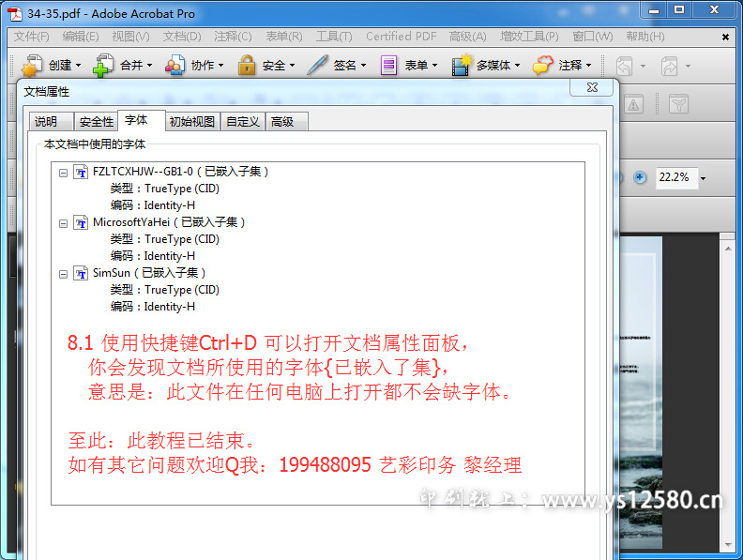Click the Sign (签名) pen icon
The width and height of the screenshot is (743, 560).
coord(317,66)
